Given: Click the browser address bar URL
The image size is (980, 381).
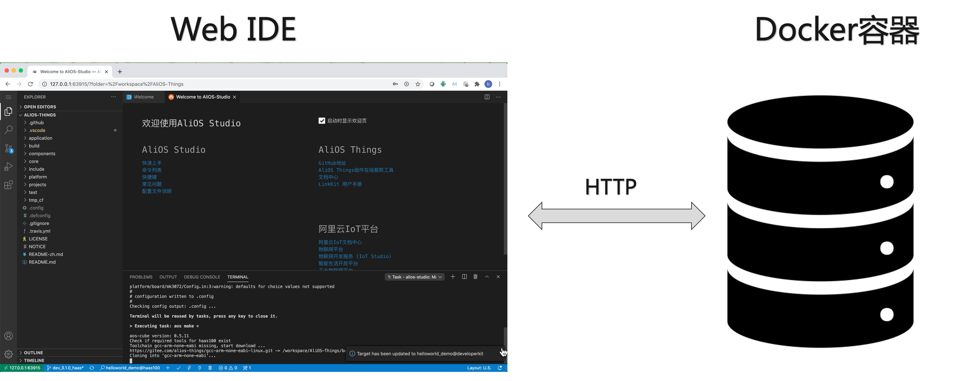Looking at the screenshot, I should point(117,84).
